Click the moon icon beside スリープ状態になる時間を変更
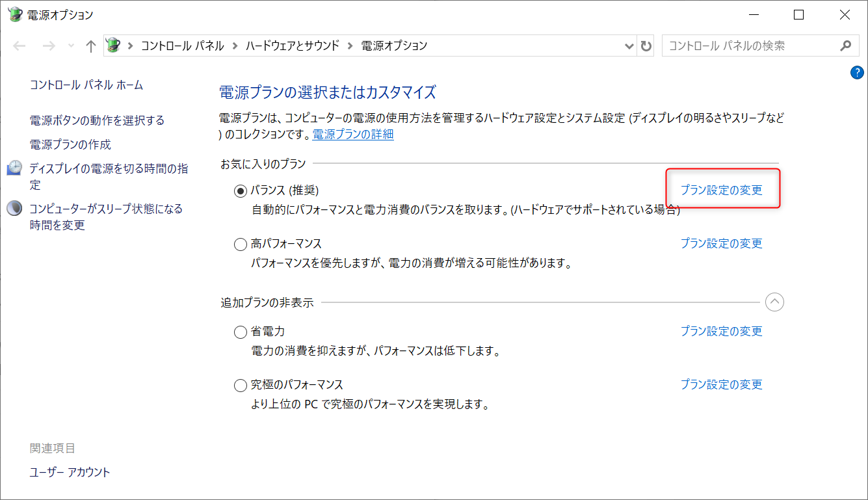 pyautogui.click(x=14, y=209)
